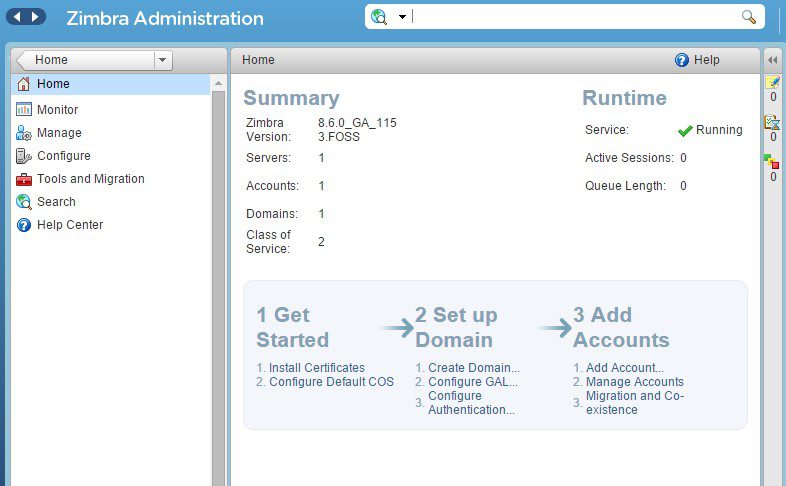Click the Search globe icon in sidebar

24,202
